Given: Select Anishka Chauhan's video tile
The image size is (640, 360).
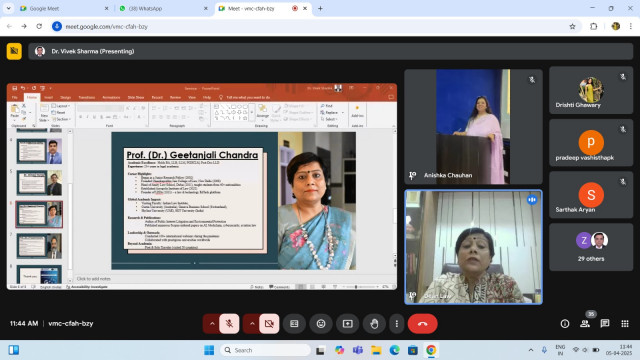Looking at the screenshot, I should [473, 127].
